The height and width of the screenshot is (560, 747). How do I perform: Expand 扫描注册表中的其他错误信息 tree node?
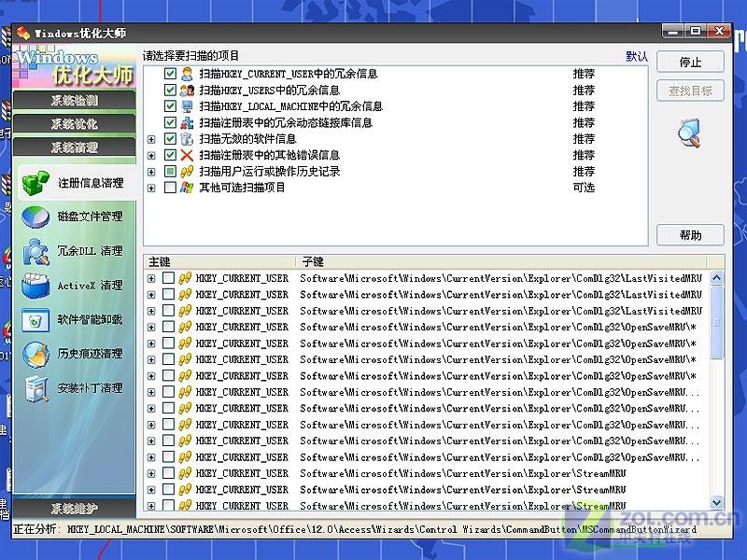point(151,156)
